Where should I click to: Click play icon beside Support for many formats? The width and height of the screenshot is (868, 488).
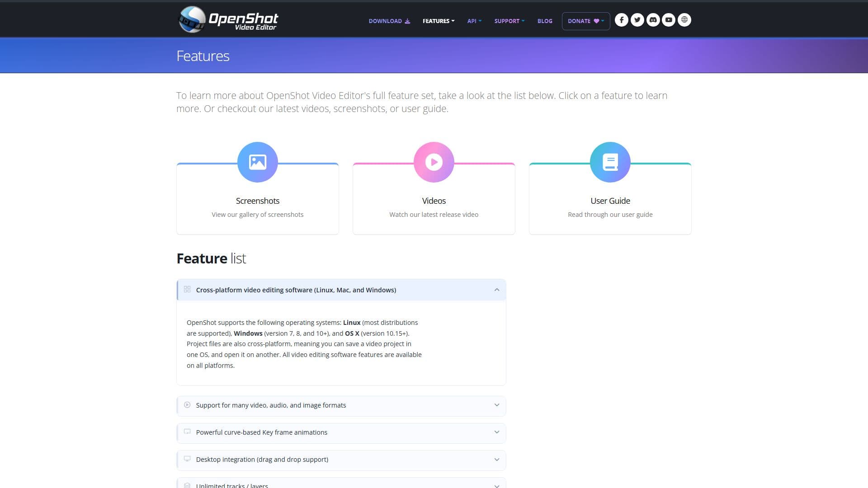pyautogui.click(x=187, y=405)
